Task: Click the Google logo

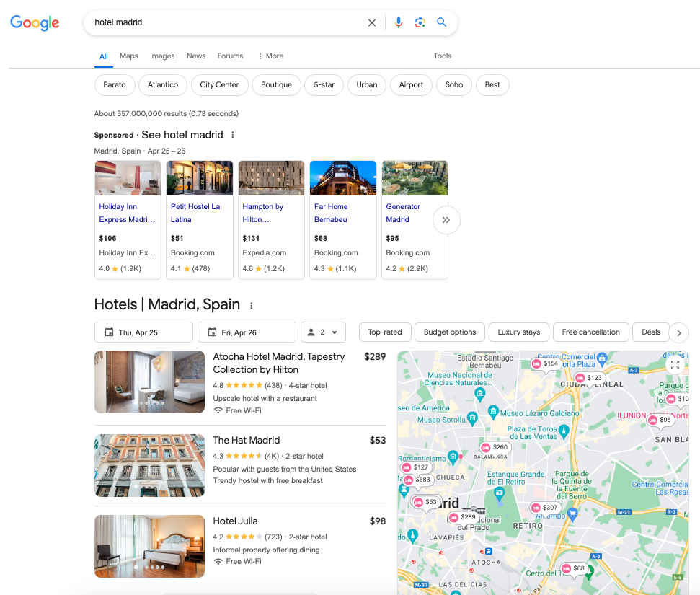Action: (35, 22)
